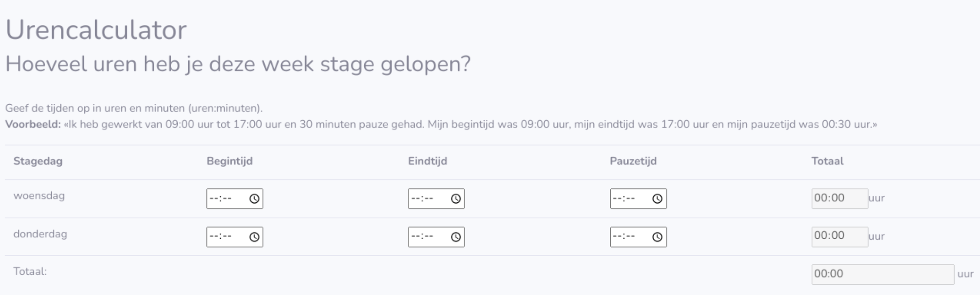
Task: Focus hours digits of donderdag Begintijd field
Action: point(214,237)
